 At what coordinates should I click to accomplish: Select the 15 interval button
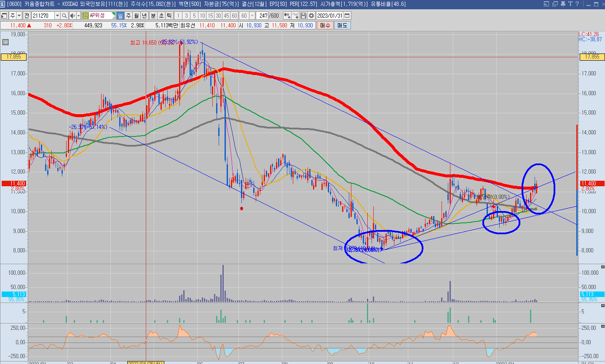[210, 16]
